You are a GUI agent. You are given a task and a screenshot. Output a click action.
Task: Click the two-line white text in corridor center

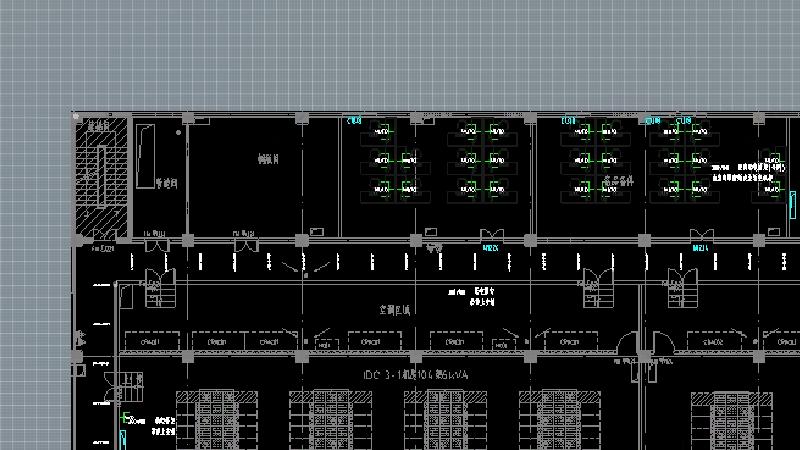click(470, 295)
